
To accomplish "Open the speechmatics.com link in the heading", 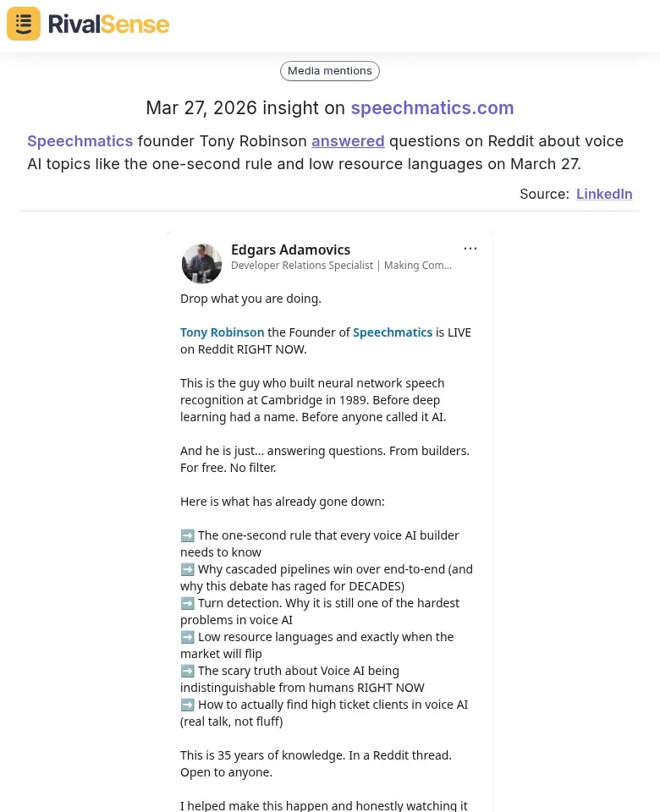I will [x=432, y=107].
